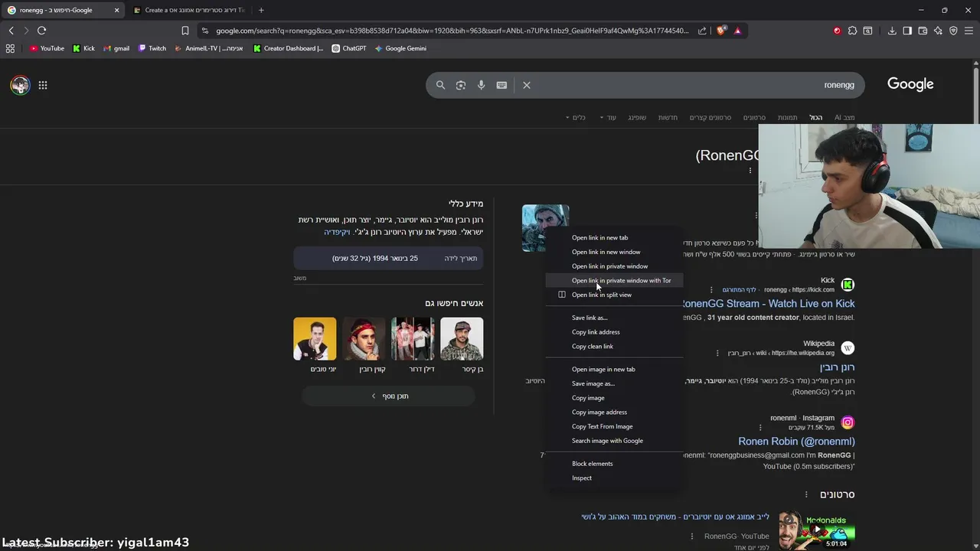
Task: Open 'Ronen Robin (@ronenml)' Instagram link
Action: pyautogui.click(x=796, y=442)
